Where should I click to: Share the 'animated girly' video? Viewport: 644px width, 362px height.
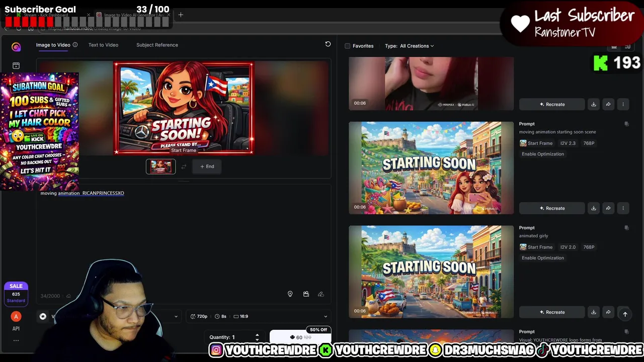pyautogui.click(x=608, y=312)
